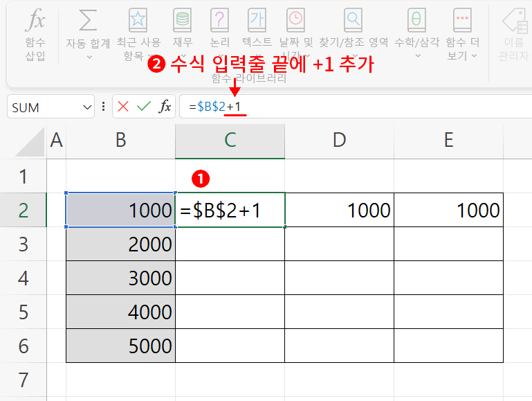Open the Name Manager (이름 관리자) icon
The image size is (532, 401).
click(515, 21)
